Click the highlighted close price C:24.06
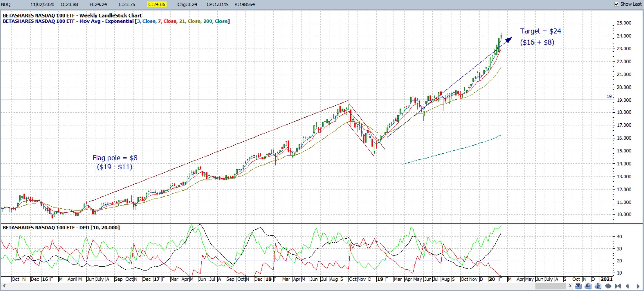This screenshot has width=644, height=291. (x=157, y=4)
